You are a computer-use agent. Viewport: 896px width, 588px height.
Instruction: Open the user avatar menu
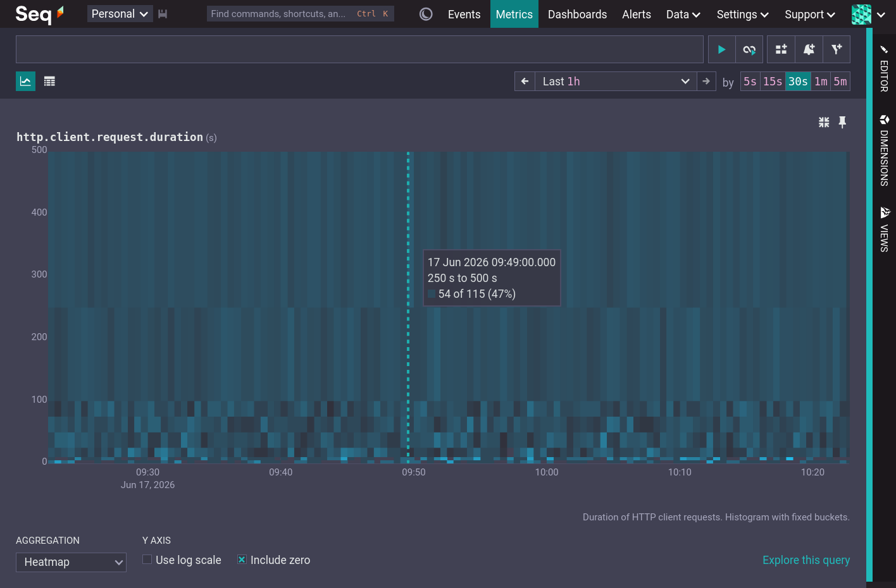pyautogui.click(x=868, y=14)
